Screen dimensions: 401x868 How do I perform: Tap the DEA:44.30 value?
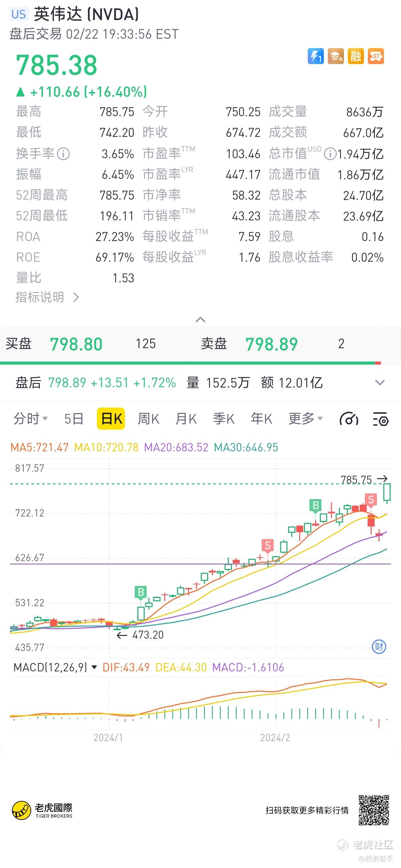(181, 667)
